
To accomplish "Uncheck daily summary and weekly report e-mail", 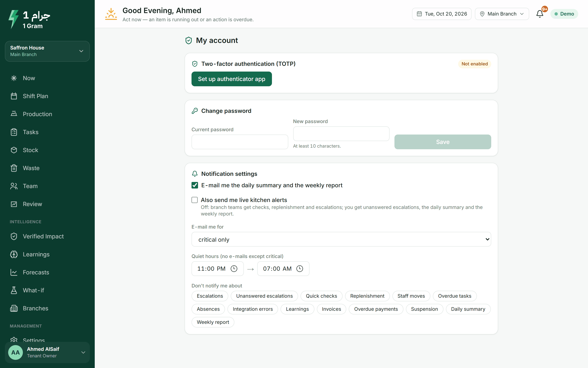I will pos(195,185).
